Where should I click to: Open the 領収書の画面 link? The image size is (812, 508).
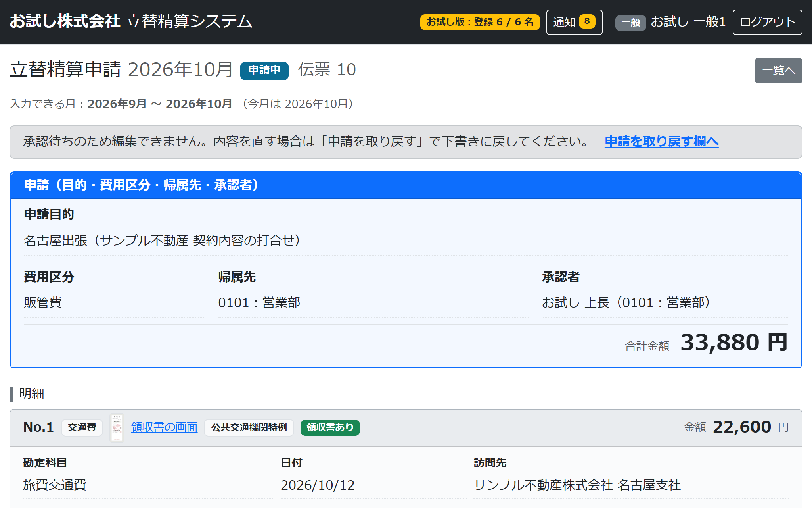point(164,427)
